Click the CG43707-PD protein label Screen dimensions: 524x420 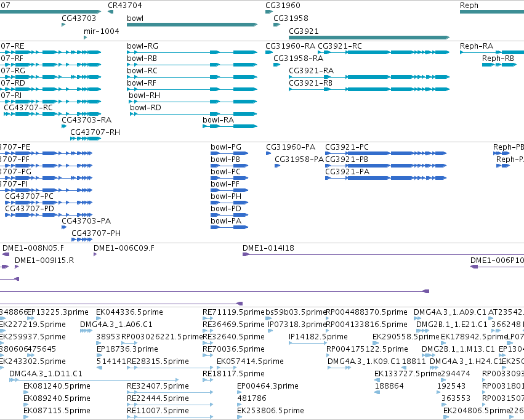(30, 209)
